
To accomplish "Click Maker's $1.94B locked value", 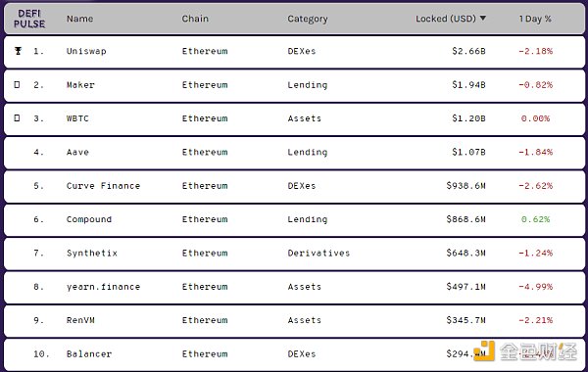I will 468,85.
